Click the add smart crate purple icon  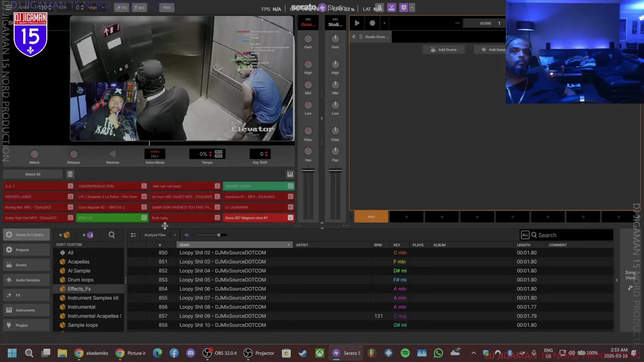[88, 235]
